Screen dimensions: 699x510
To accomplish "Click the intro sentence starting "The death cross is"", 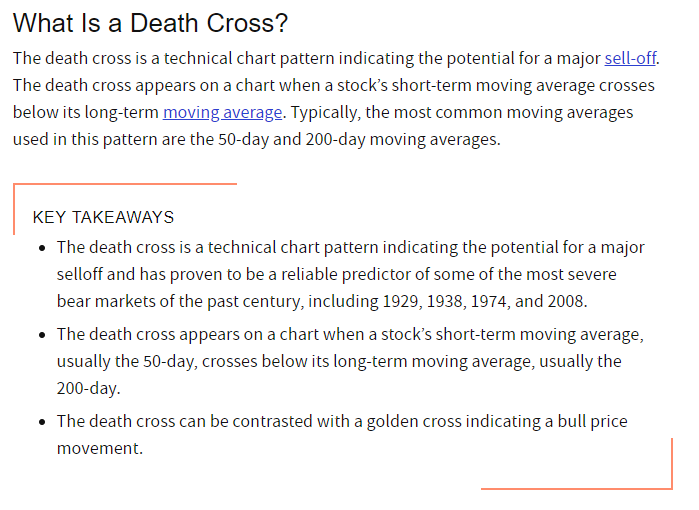I will point(300,58).
